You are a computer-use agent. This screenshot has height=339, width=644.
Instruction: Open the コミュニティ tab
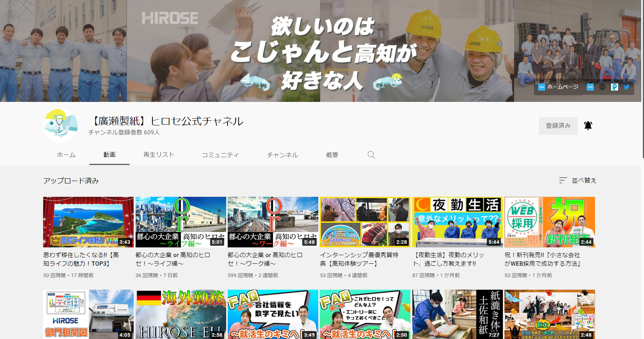point(220,155)
